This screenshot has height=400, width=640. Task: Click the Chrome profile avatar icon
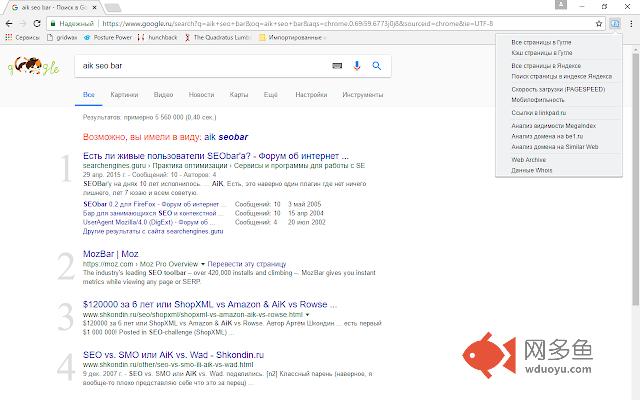click(x=561, y=5)
